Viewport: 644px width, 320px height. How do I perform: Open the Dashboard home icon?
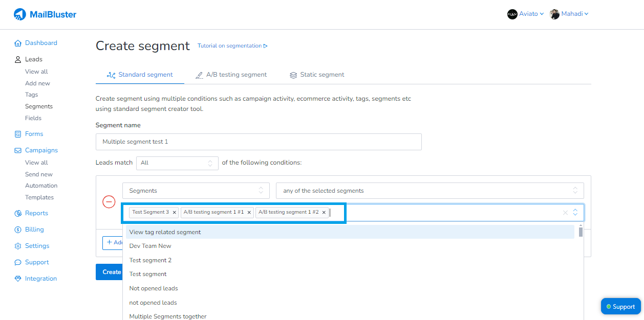[18, 43]
